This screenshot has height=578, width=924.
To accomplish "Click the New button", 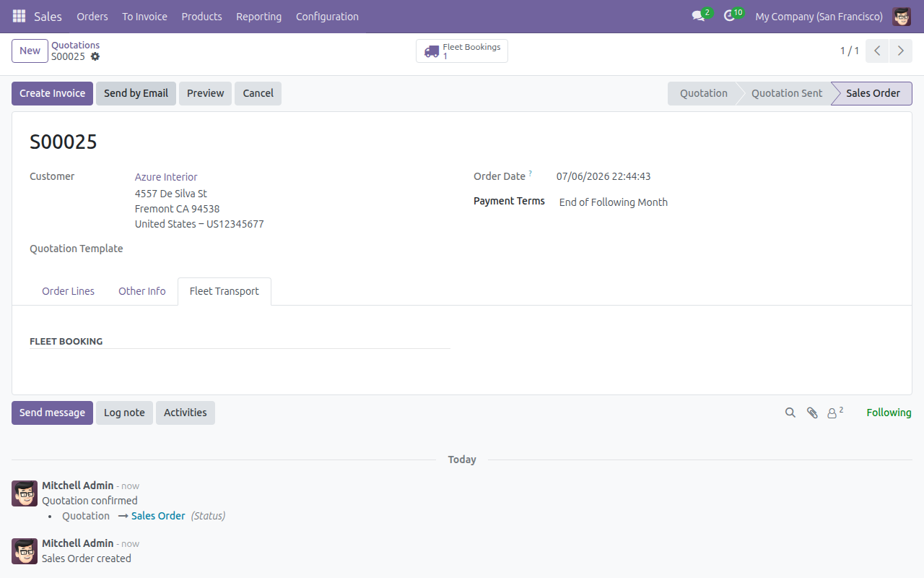I will (x=30, y=51).
